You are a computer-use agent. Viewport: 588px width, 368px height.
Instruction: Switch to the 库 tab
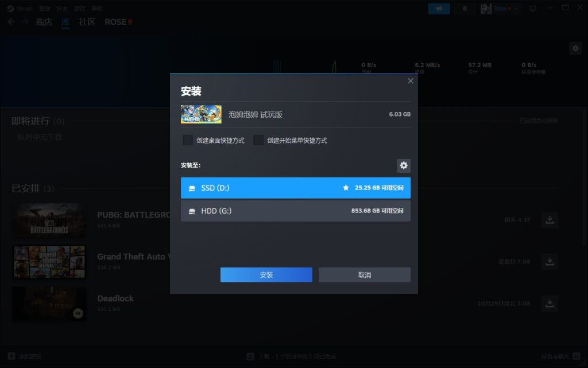pyautogui.click(x=65, y=22)
